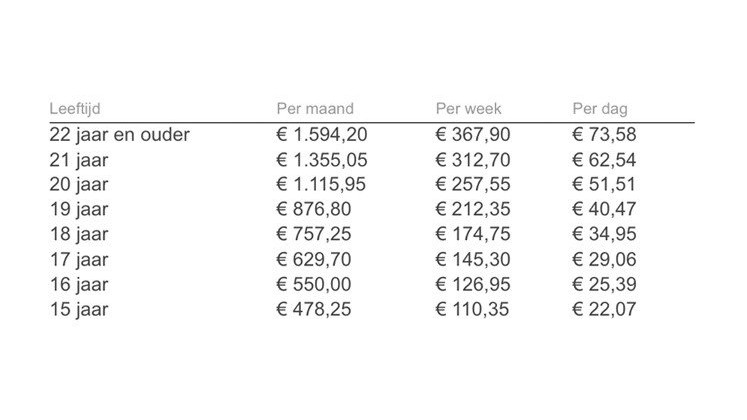Viewport: 747px width, 420px height.
Task: Click the € 1.355,05 monthly value
Action: click(322, 160)
